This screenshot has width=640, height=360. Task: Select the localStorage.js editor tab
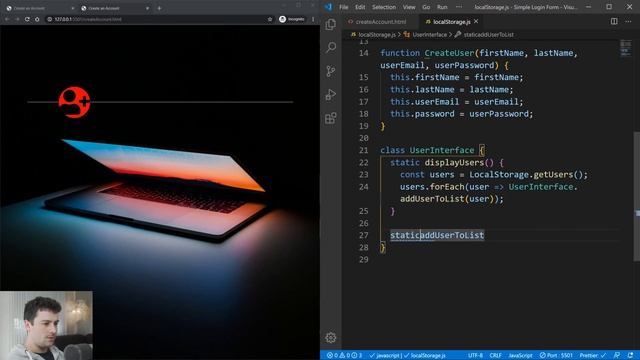click(x=450, y=22)
